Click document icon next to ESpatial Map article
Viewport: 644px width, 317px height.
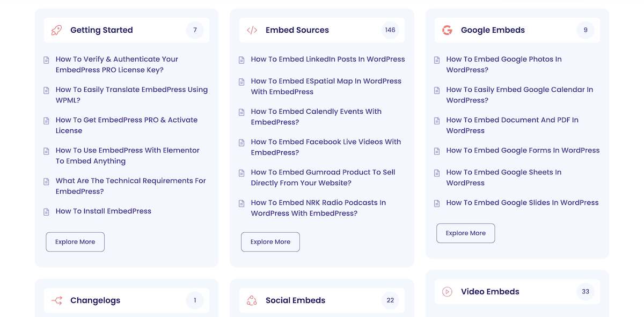pos(242,82)
